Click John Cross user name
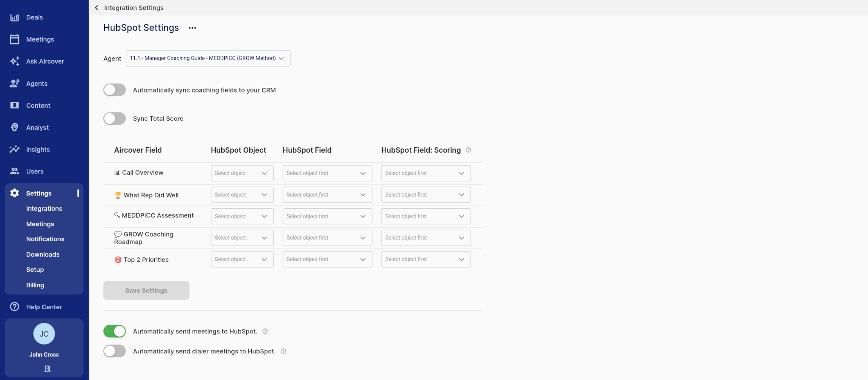 pos(44,355)
